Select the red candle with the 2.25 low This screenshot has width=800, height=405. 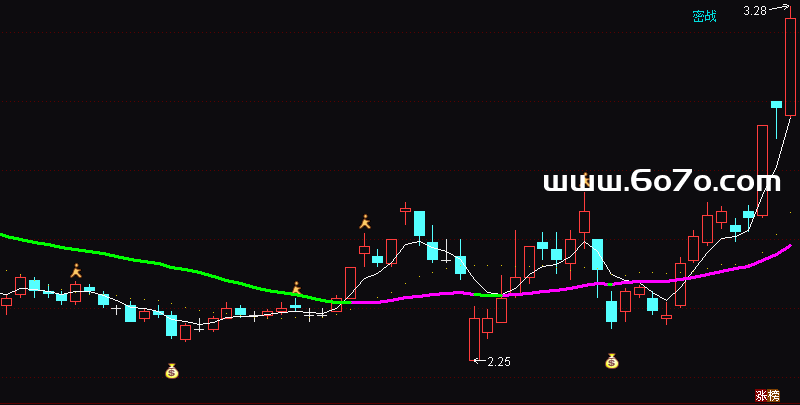click(x=474, y=339)
